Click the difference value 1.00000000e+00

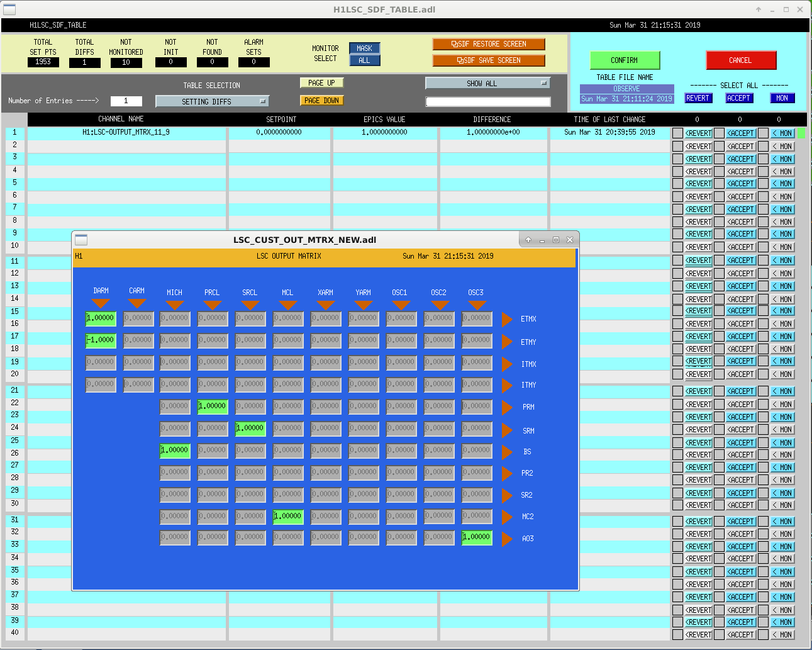pos(493,133)
